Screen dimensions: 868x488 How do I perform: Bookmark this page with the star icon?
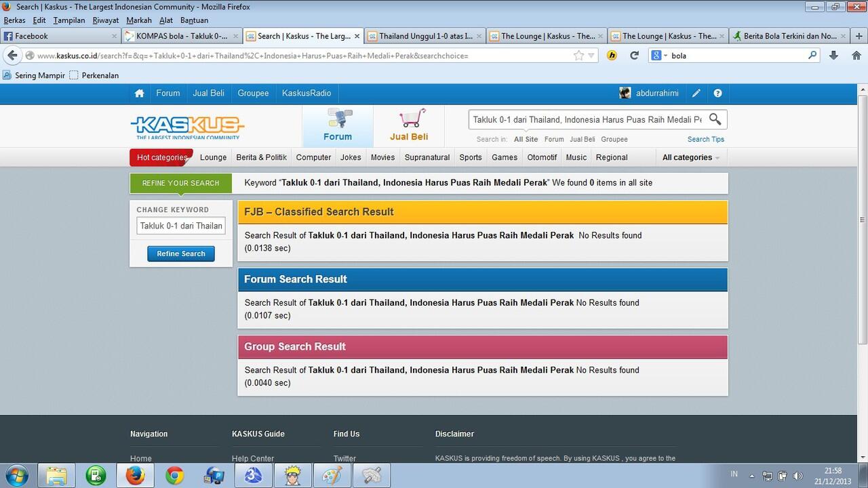(578, 56)
